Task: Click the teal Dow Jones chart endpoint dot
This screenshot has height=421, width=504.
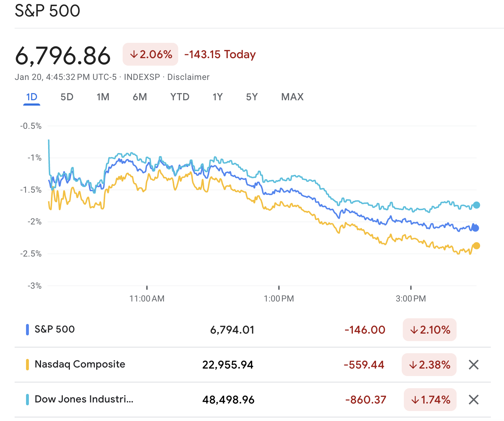Action: [477, 204]
